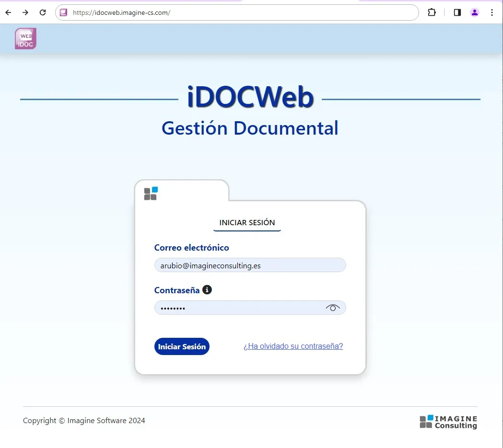The image size is (503, 448).
Task: Go forward using the browser forward arrow
Action: tap(25, 12)
